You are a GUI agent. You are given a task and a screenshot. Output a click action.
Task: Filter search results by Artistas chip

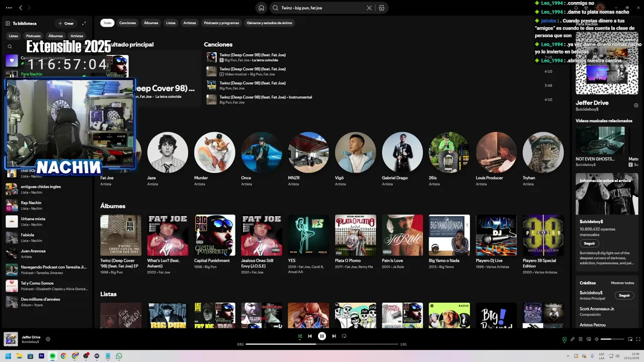point(190,23)
